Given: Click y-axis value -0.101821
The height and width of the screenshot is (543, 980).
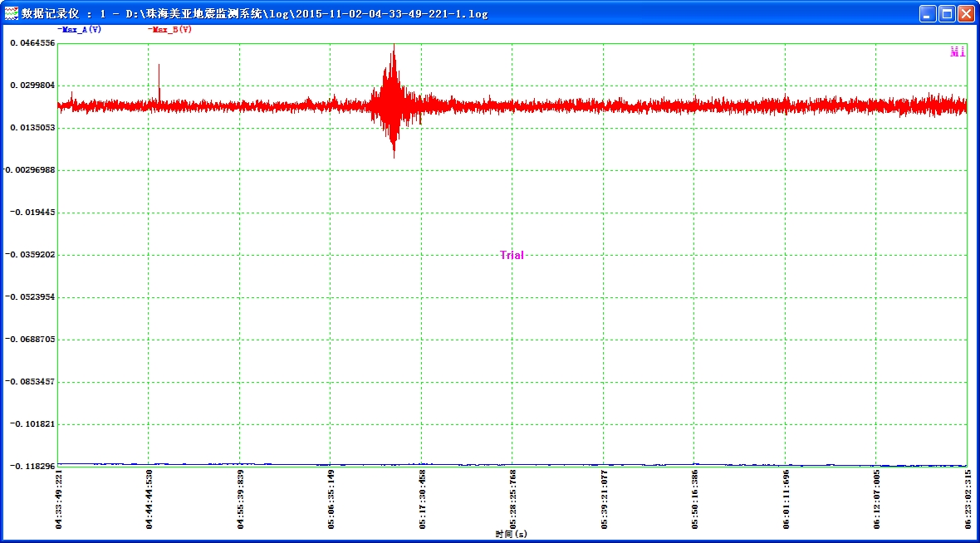Looking at the screenshot, I should pos(32,424).
